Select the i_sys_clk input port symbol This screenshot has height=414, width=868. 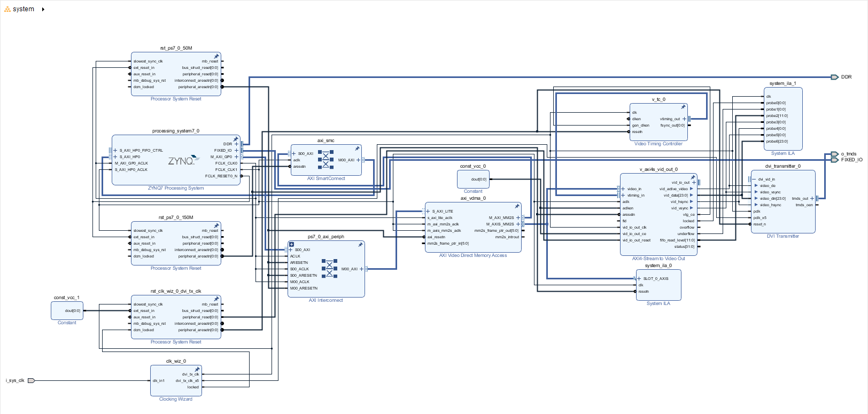(31, 380)
